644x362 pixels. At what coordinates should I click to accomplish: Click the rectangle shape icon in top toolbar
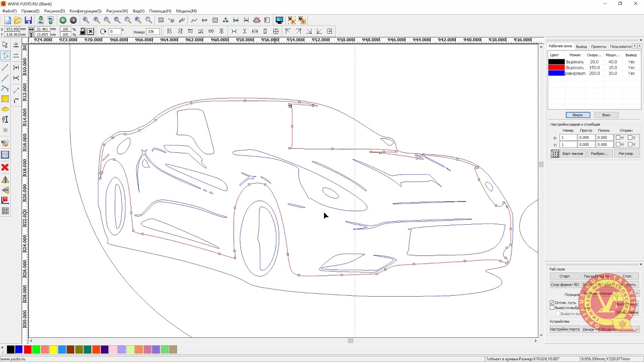click(161, 20)
